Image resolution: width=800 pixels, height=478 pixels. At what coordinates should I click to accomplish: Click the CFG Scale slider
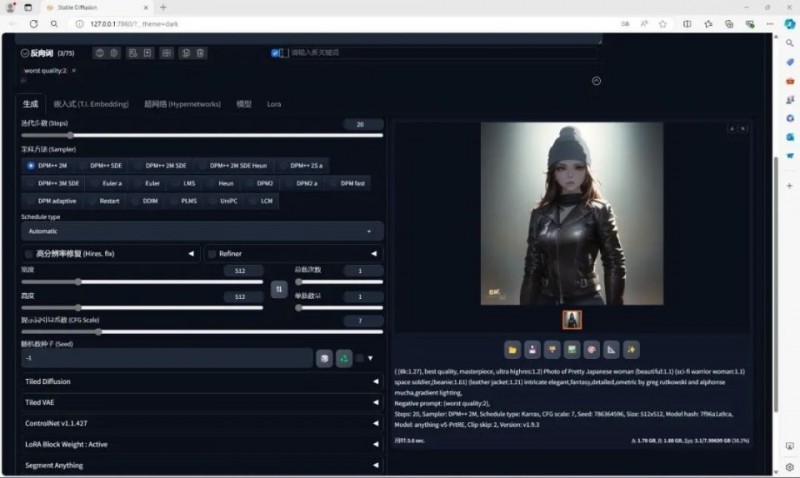pyautogui.click(x=201, y=331)
